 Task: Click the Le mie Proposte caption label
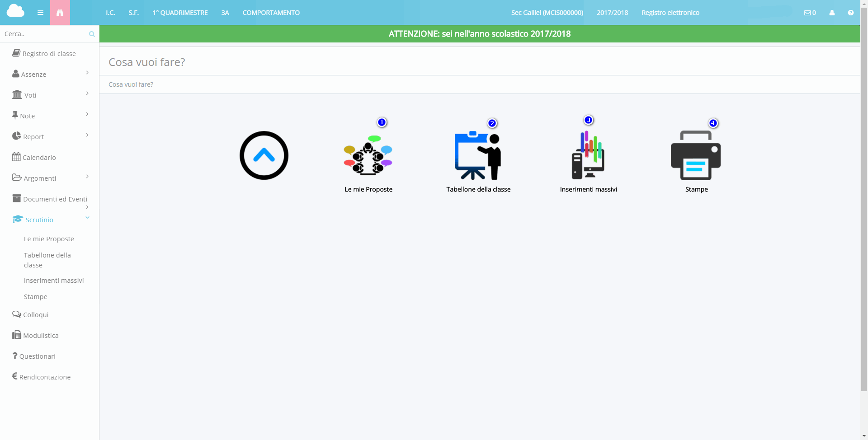point(368,189)
